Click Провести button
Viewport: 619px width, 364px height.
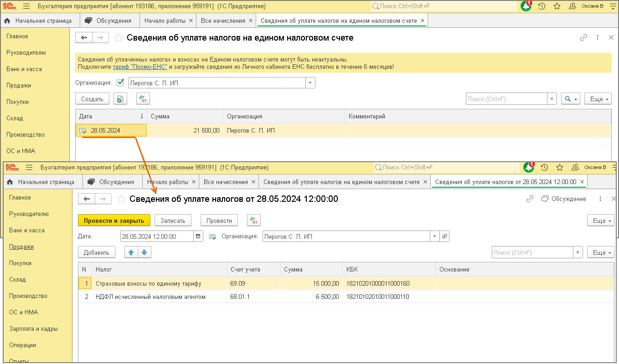tap(219, 220)
